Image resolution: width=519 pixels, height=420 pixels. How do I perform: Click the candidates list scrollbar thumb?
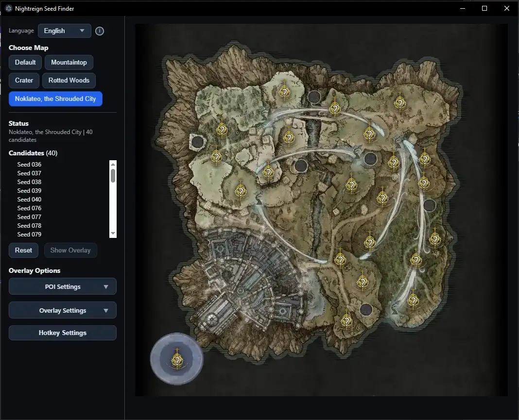pos(113,175)
